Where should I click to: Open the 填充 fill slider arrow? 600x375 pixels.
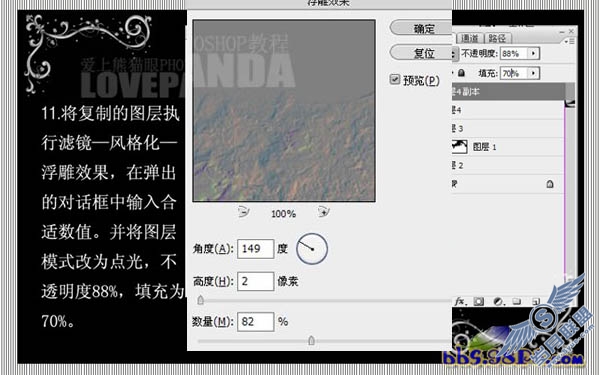[533, 73]
